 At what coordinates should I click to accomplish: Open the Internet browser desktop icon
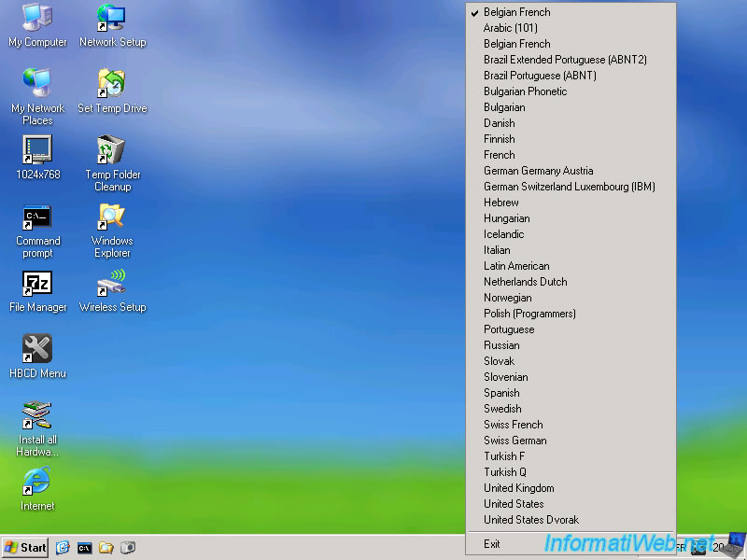tap(37, 489)
